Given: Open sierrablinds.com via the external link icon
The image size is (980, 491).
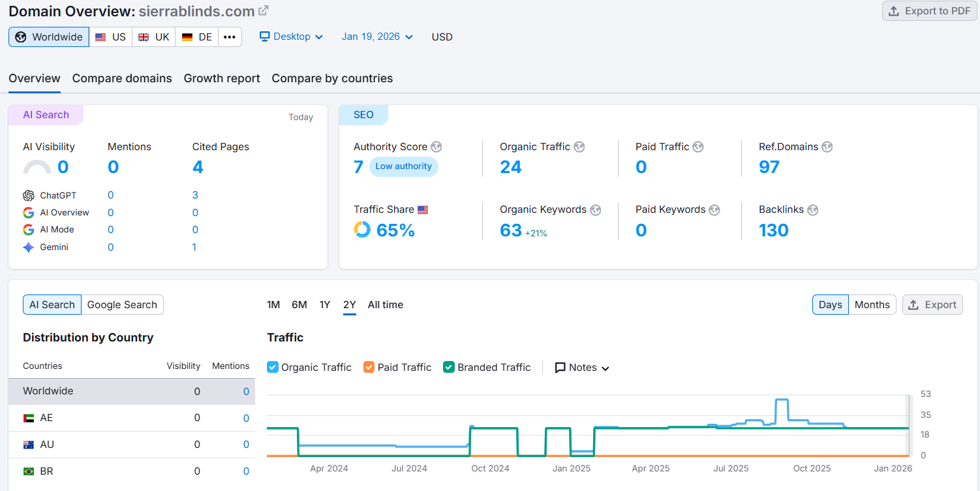Looking at the screenshot, I should click(x=264, y=10).
